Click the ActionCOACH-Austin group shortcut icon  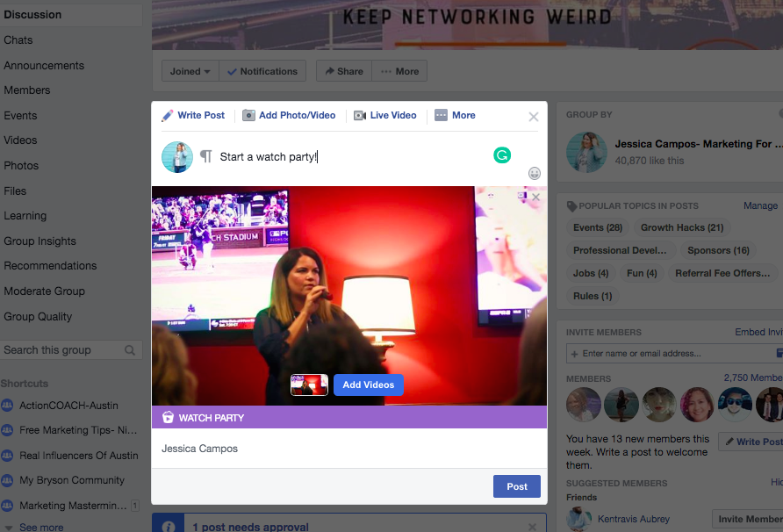pyautogui.click(x=7, y=405)
